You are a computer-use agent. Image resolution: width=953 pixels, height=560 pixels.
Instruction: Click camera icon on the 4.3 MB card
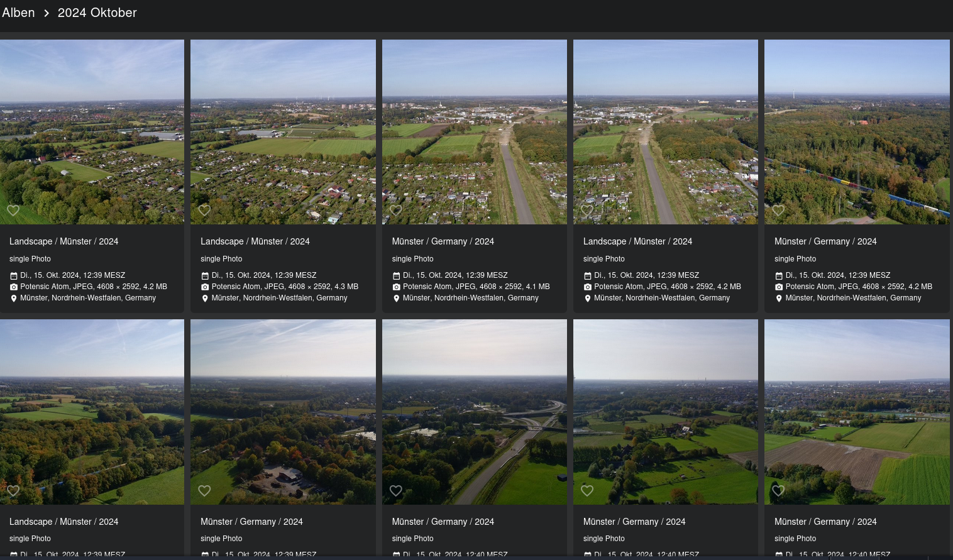(205, 287)
